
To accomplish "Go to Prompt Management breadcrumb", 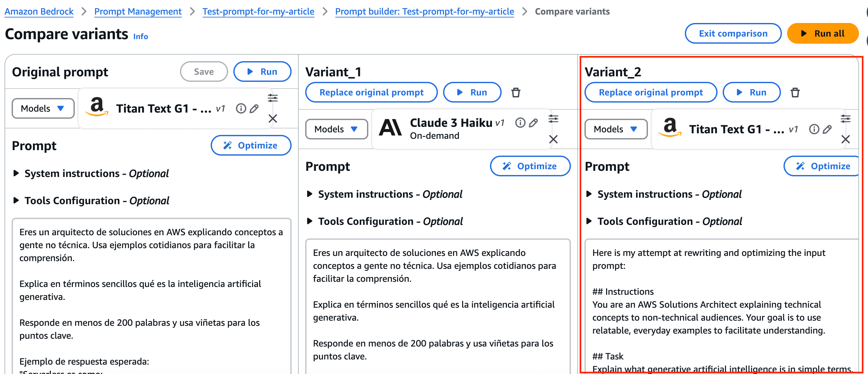I will point(138,11).
